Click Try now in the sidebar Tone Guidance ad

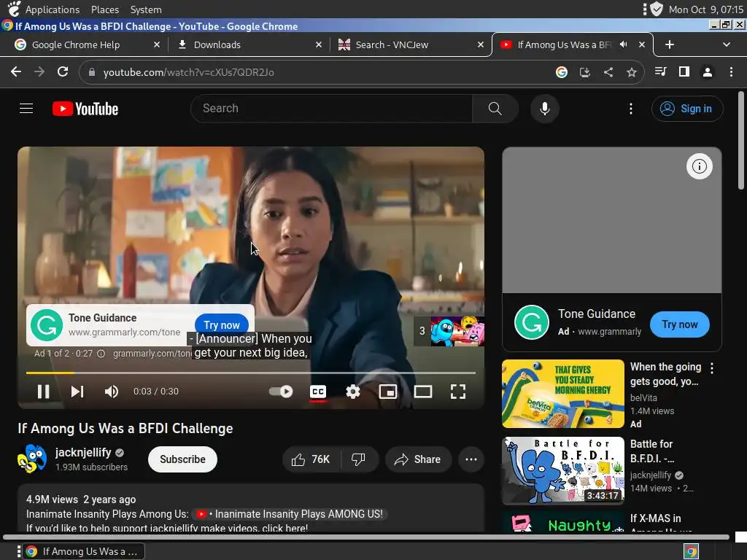680,324
